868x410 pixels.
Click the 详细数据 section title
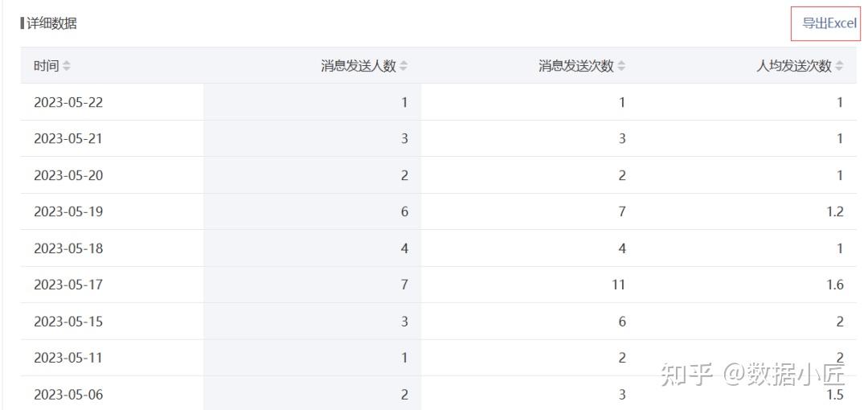click(51, 23)
